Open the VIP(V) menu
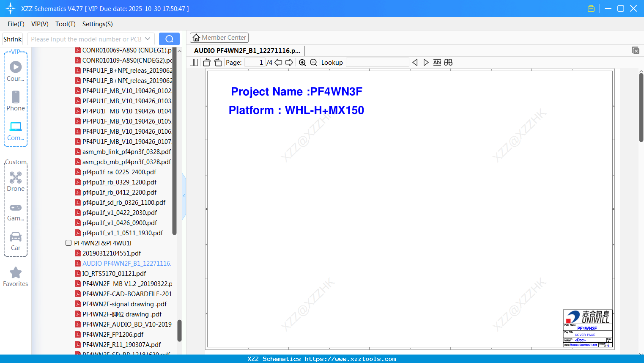This screenshot has width=644, height=363. tap(40, 24)
